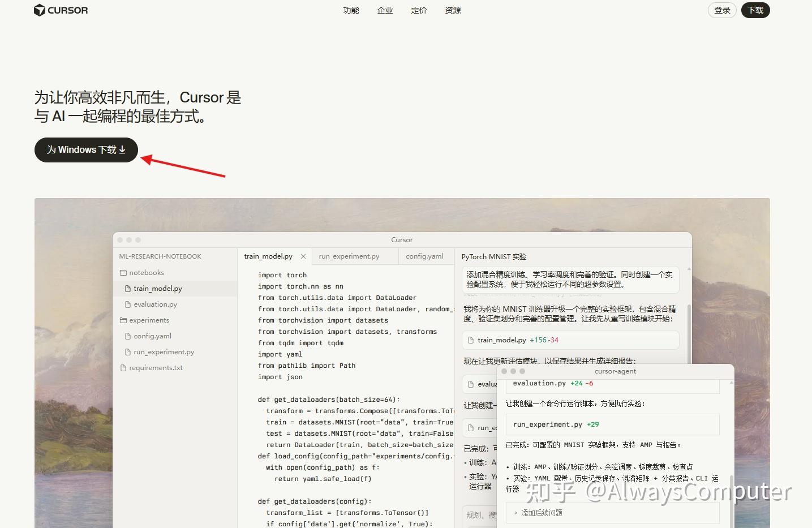Viewport: 812px width, 528px height.
Task: Click the file icon beside evaluation.py in file tree
Action: coord(128,304)
